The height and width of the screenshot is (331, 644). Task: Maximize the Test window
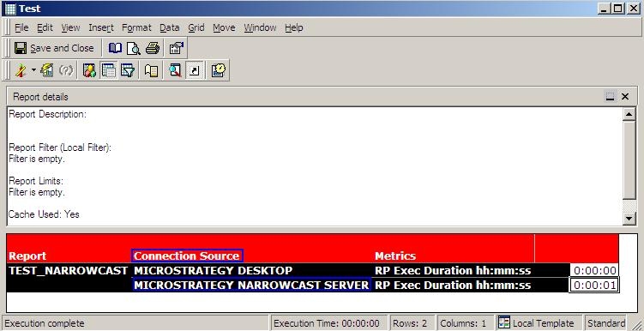tap(617, 9)
